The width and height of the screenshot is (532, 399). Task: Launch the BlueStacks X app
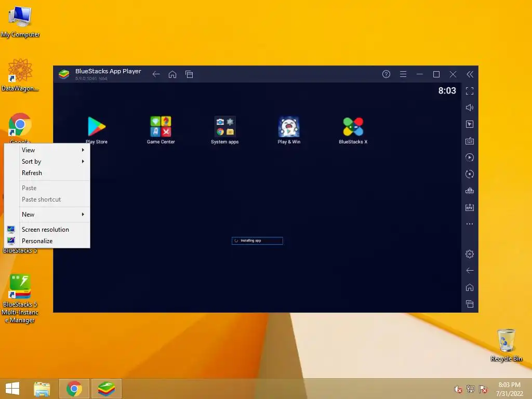pos(353,130)
